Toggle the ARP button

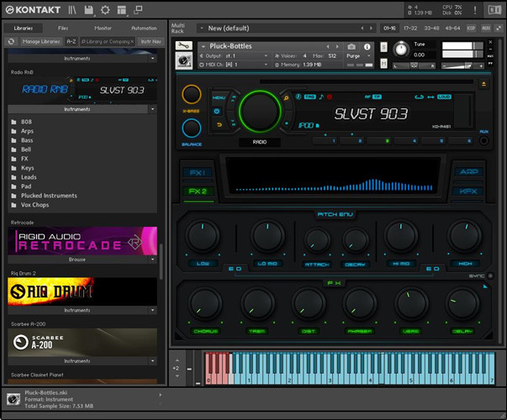pos(468,171)
